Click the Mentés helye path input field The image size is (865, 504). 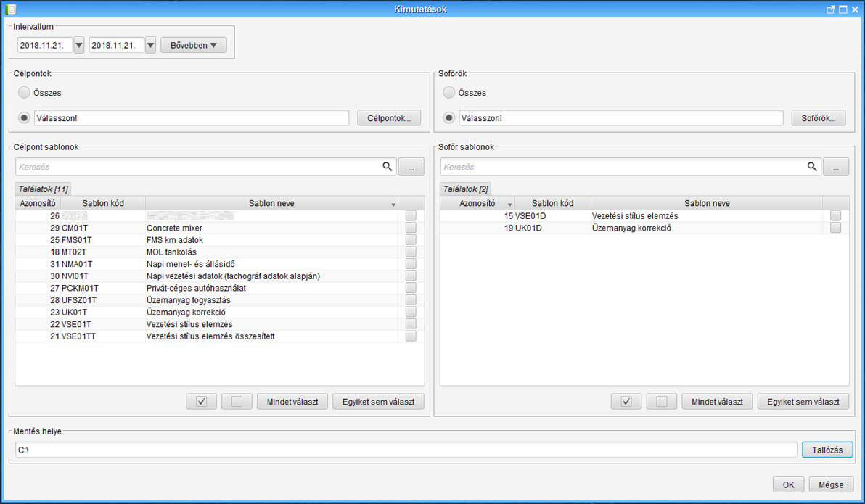coord(406,450)
